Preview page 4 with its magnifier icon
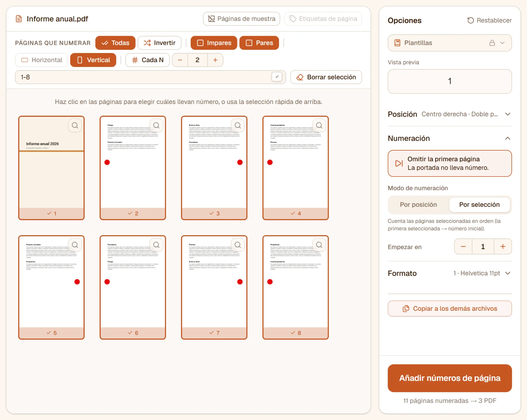Viewport: 527px width, 420px height. [x=319, y=125]
